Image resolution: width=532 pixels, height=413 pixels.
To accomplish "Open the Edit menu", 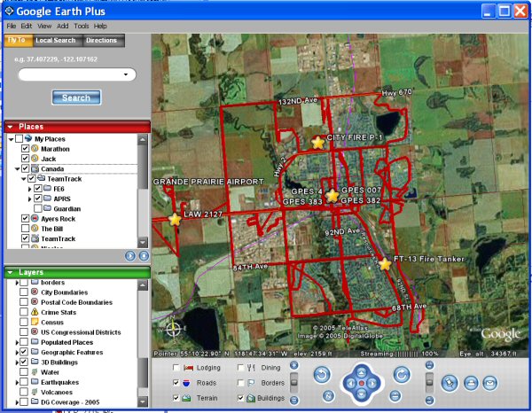I will pos(27,26).
